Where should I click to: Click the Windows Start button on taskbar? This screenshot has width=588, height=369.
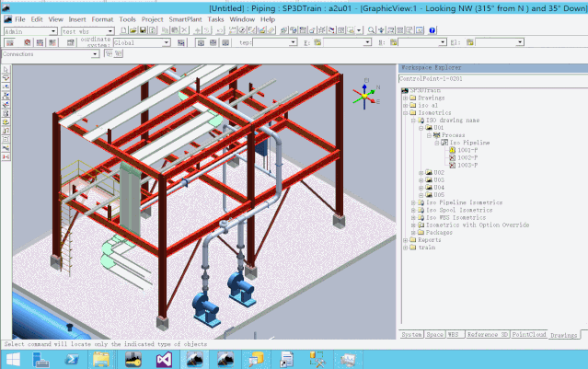point(13,360)
